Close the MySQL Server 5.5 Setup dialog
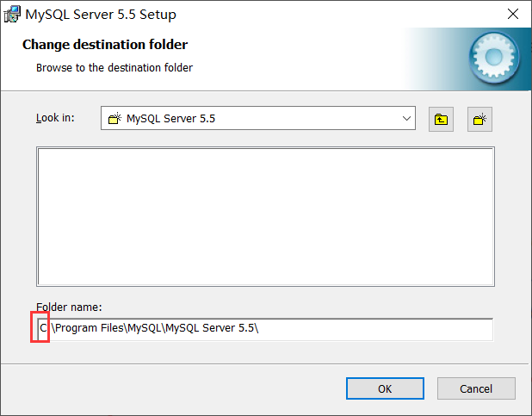Image resolution: width=532 pixels, height=416 pixels. (510, 14)
